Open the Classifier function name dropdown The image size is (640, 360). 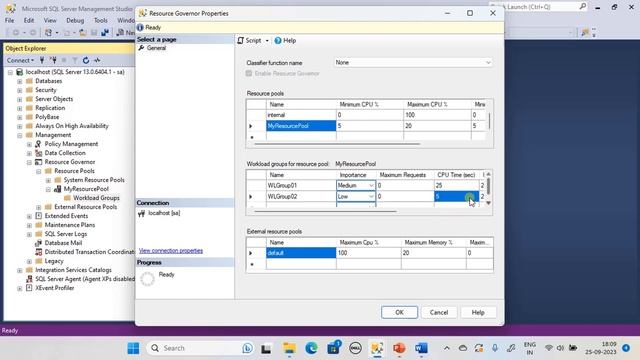point(488,62)
